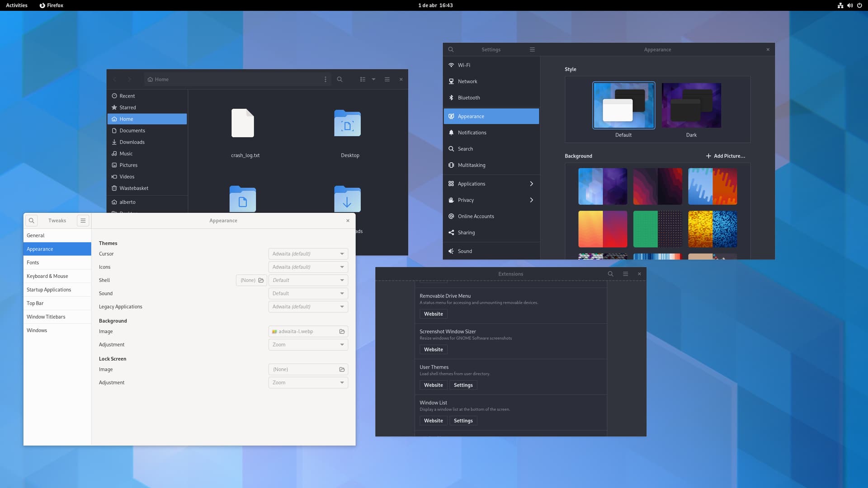Click the volume icon in the top bar
This screenshot has height=488, width=868.
click(850, 5)
